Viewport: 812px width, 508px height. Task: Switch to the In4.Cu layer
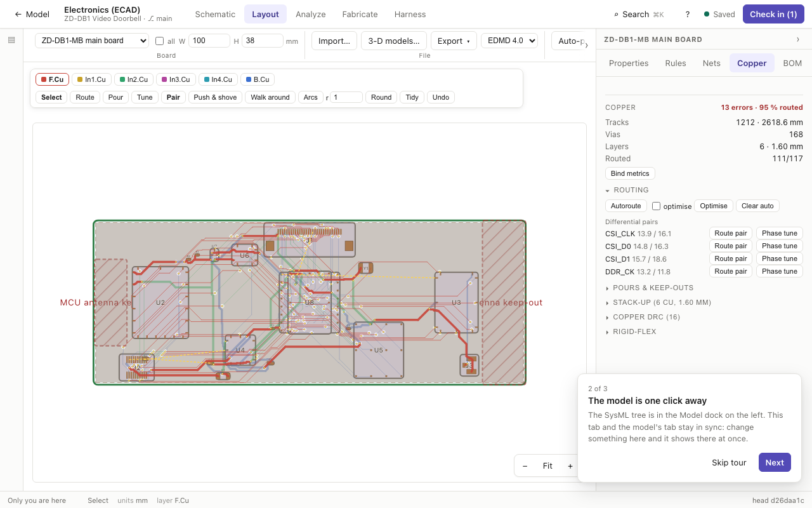[218, 79]
